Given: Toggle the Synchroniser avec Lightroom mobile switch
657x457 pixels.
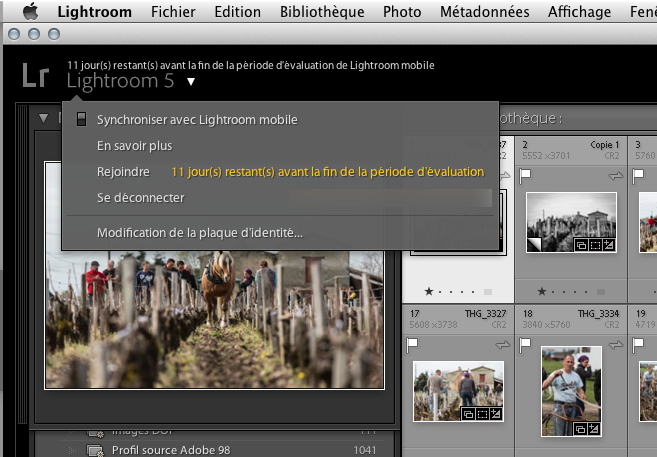Looking at the screenshot, I should click(81, 119).
